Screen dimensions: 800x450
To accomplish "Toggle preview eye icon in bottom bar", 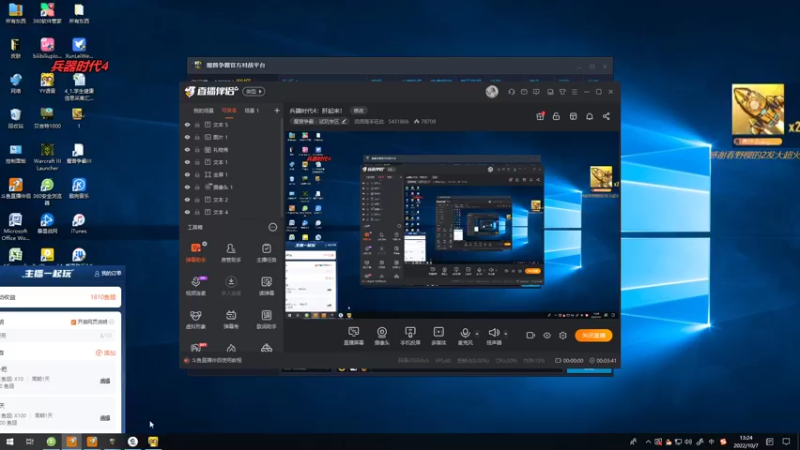I will pyautogui.click(x=547, y=335).
